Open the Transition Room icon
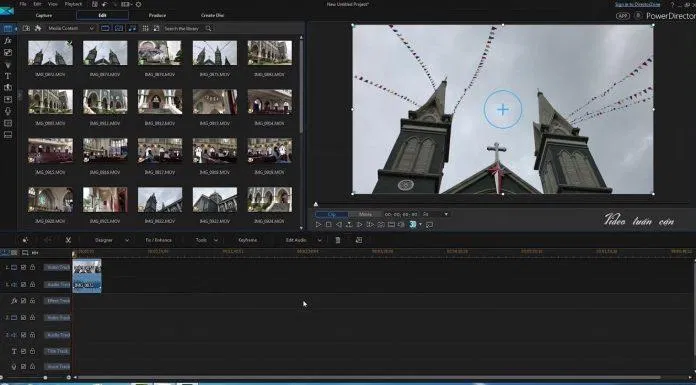The height and width of the screenshot is (385, 696). 8,87
